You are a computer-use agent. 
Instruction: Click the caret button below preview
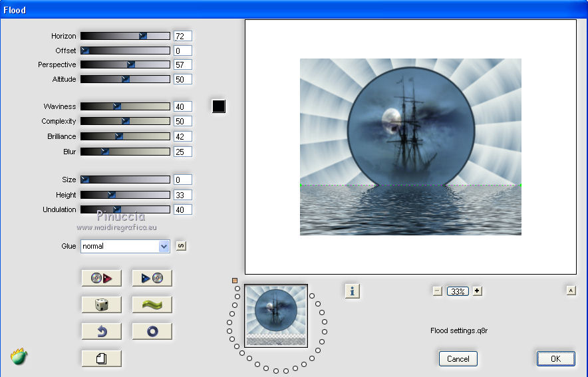coord(571,291)
